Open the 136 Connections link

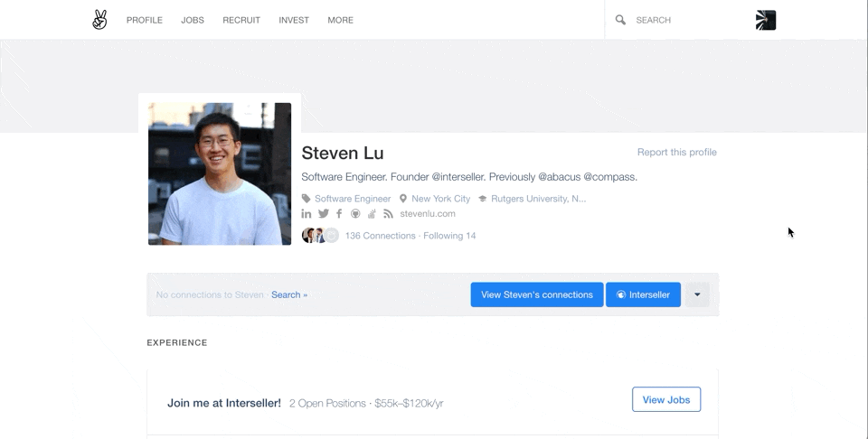381,236
